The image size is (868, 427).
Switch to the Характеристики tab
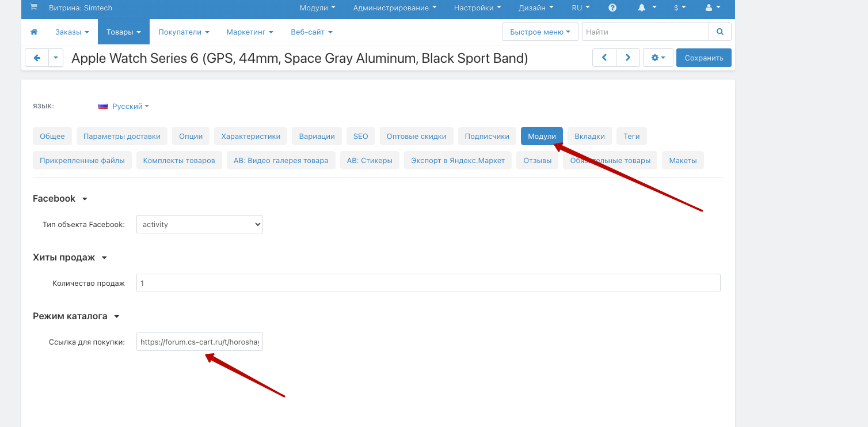(x=250, y=137)
